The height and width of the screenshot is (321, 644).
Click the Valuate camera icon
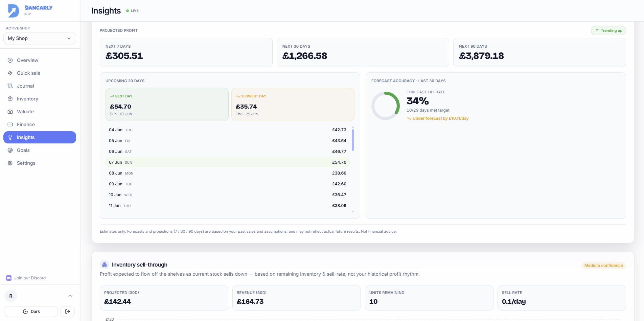tap(10, 112)
